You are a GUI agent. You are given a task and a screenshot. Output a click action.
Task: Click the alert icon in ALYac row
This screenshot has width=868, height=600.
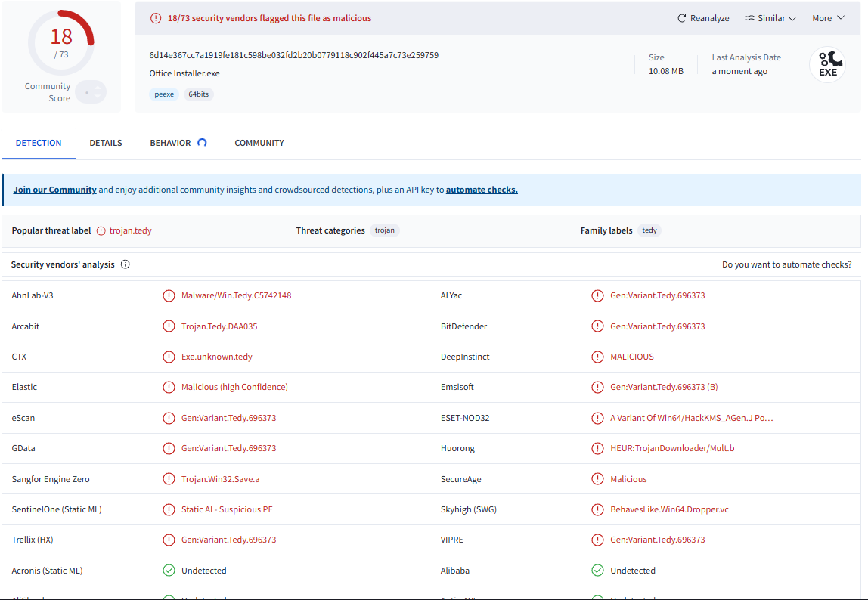point(597,295)
